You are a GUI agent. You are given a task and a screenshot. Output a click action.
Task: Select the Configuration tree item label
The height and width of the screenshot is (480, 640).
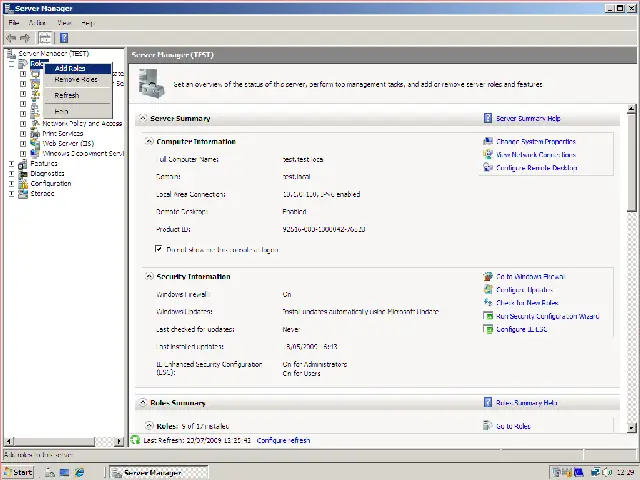pos(51,184)
